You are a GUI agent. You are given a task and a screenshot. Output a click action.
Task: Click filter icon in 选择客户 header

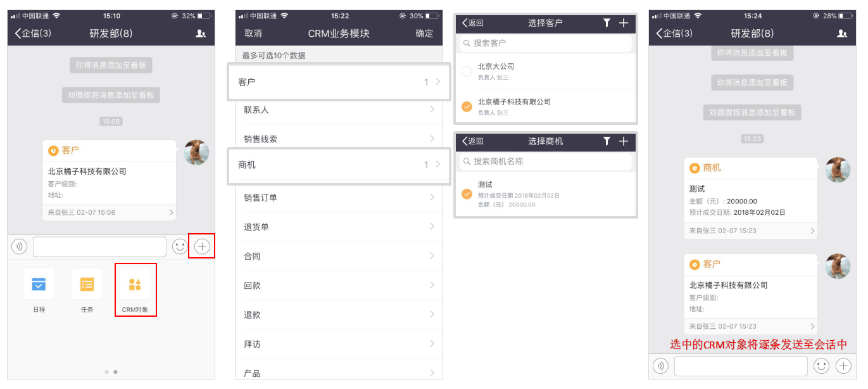[x=607, y=23]
